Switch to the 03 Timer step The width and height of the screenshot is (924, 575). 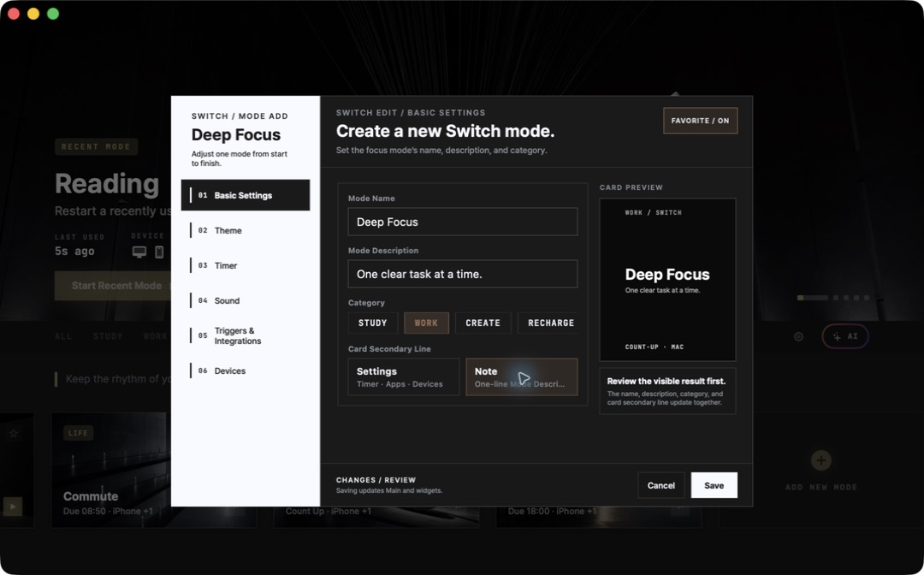click(246, 266)
